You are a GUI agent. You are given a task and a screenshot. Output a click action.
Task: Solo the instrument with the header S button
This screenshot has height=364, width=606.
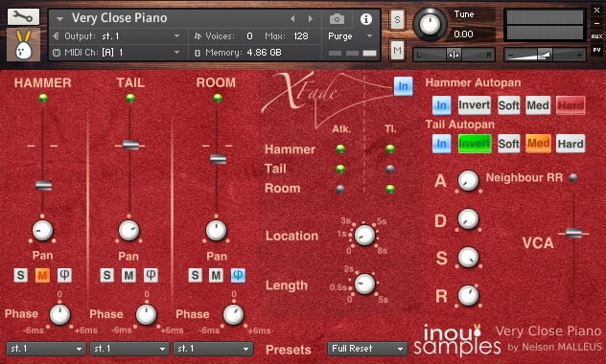click(397, 20)
